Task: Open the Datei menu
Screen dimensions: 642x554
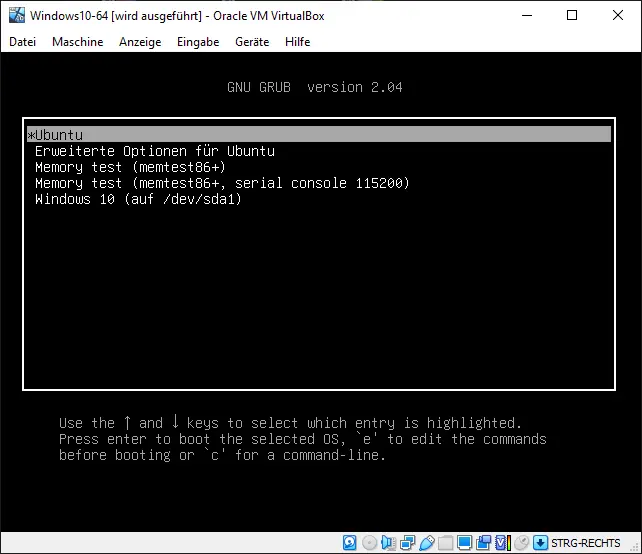Action: click(x=22, y=42)
